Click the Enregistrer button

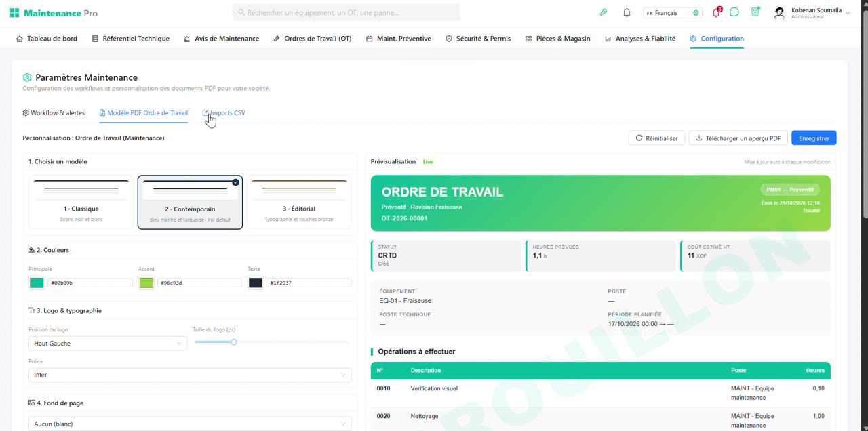814,138
